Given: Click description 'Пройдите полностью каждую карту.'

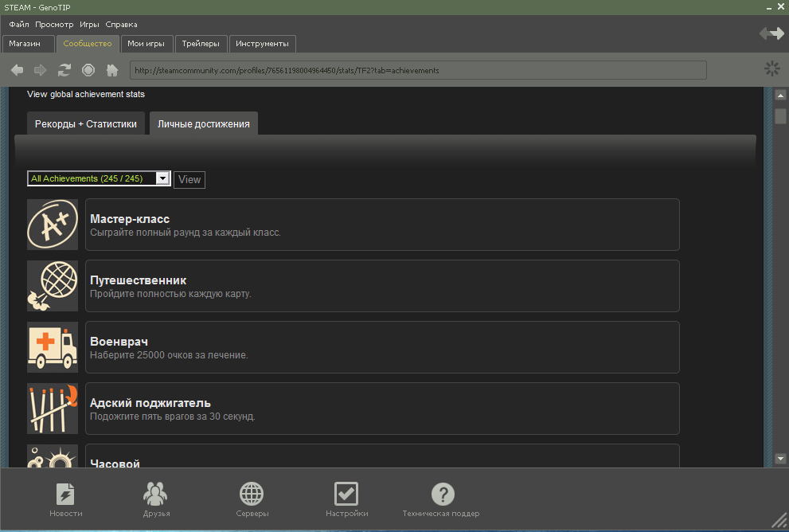Looking at the screenshot, I should click(170, 294).
